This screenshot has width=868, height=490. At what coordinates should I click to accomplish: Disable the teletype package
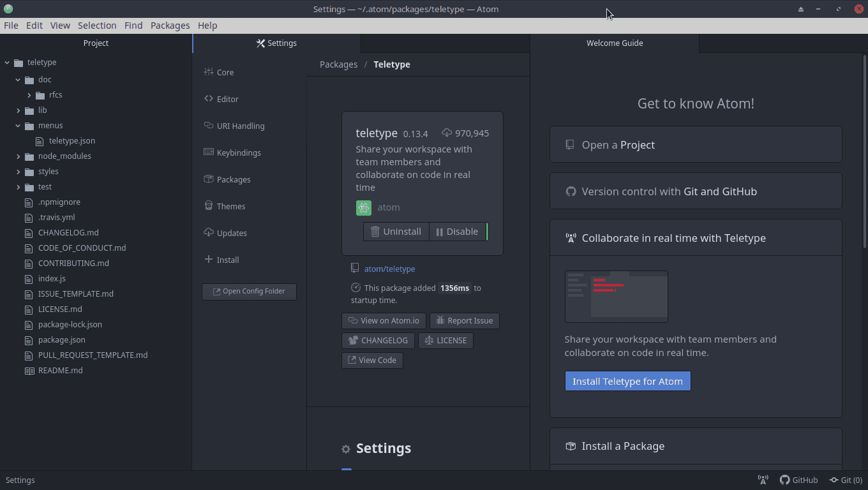tap(458, 232)
